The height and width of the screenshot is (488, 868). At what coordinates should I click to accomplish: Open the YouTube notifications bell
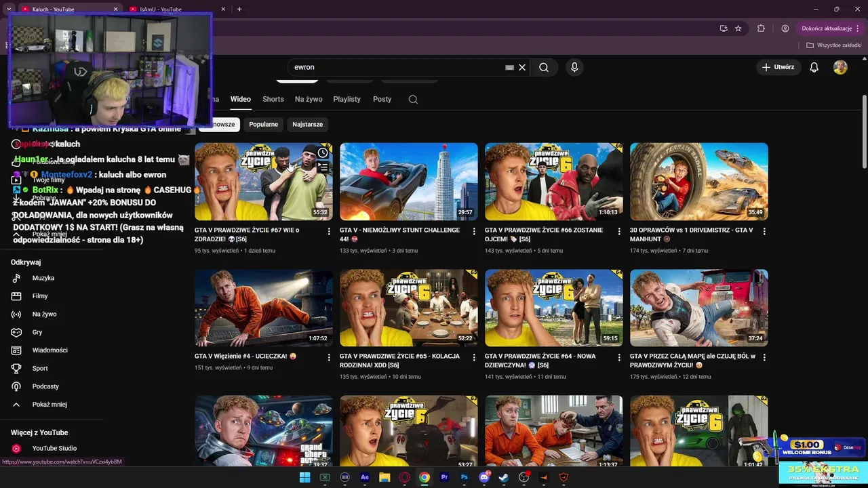click(x=814, y=67)
